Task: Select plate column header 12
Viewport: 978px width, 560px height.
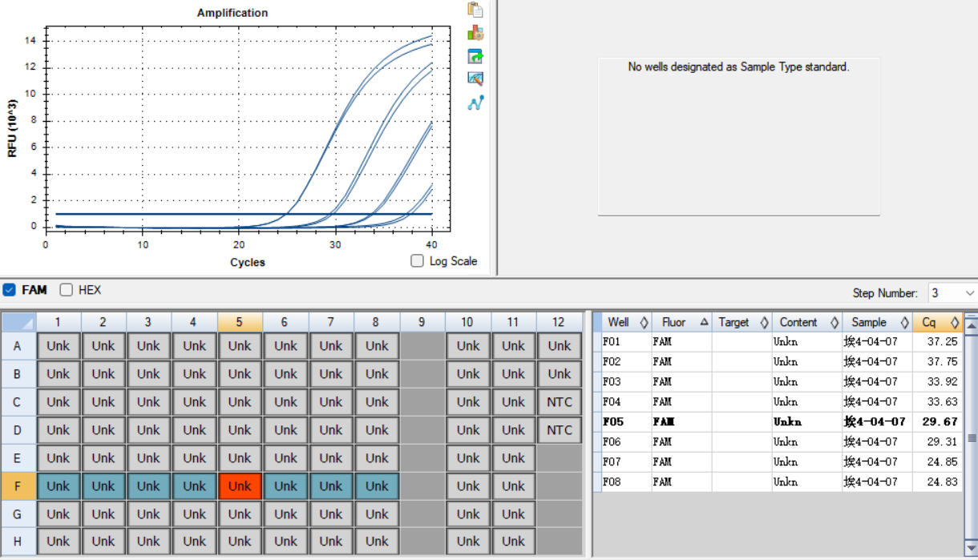Action: pos(559,321)
